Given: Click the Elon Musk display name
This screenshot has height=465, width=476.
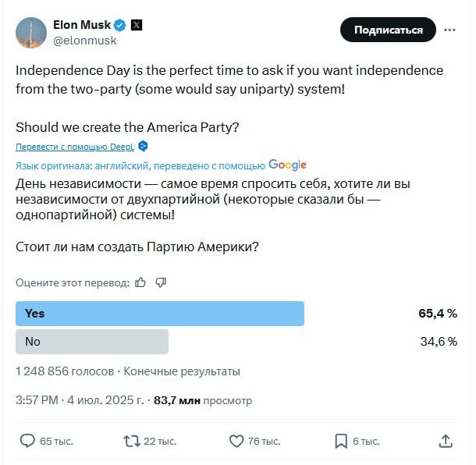Looking at the screenshot, I should point(81,24).
